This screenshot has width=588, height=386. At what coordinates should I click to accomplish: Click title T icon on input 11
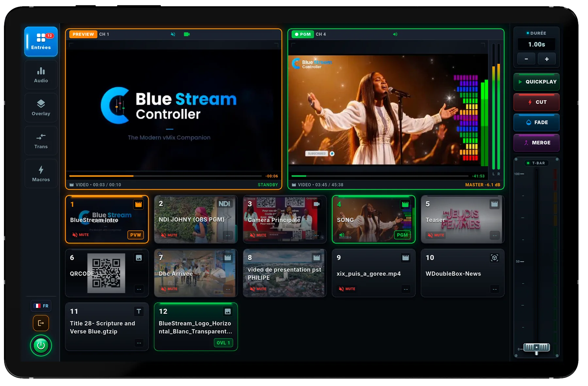(139, 311)
